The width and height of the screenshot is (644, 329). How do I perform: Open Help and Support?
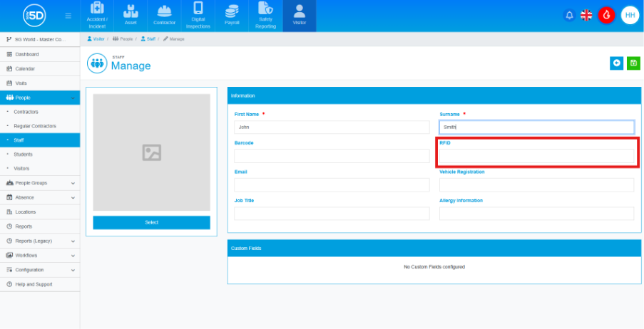point(40,284)
